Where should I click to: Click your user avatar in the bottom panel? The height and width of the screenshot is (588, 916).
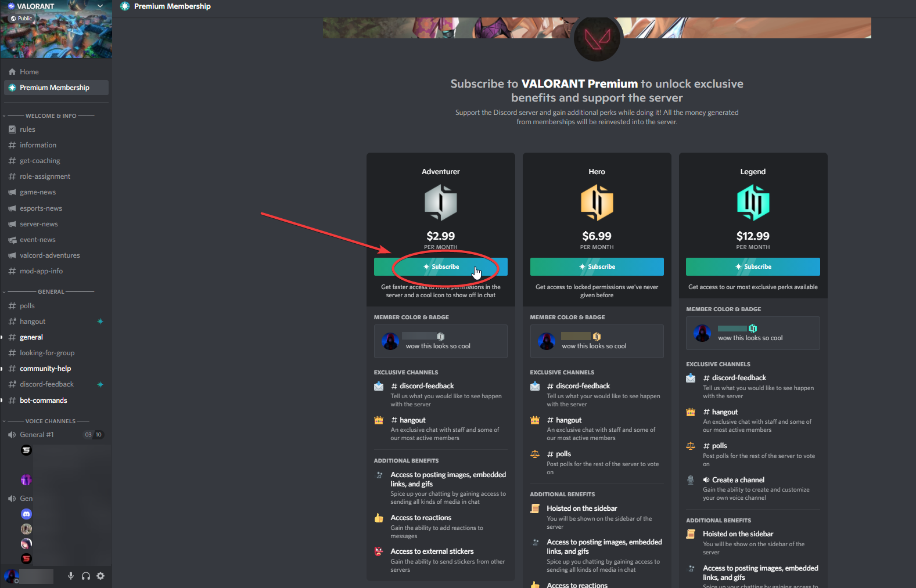click(11, 576)
